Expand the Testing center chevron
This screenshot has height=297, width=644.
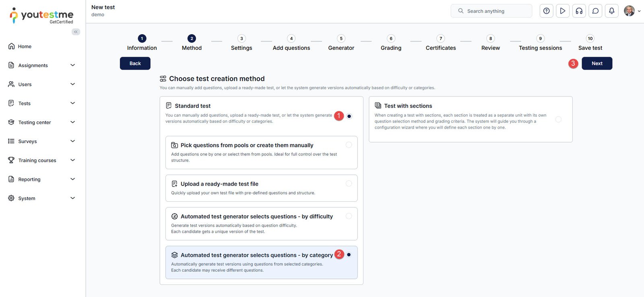tap(72, 122)
